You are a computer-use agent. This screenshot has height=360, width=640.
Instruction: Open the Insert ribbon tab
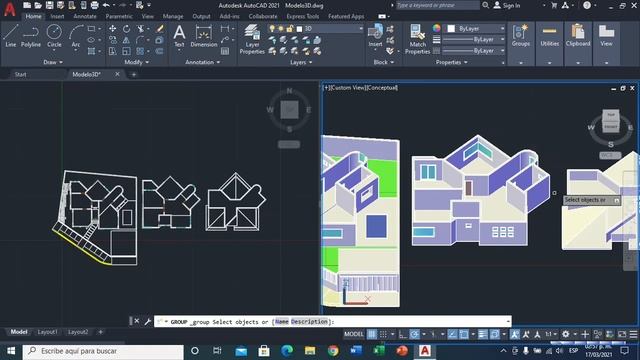coord(57,16)
